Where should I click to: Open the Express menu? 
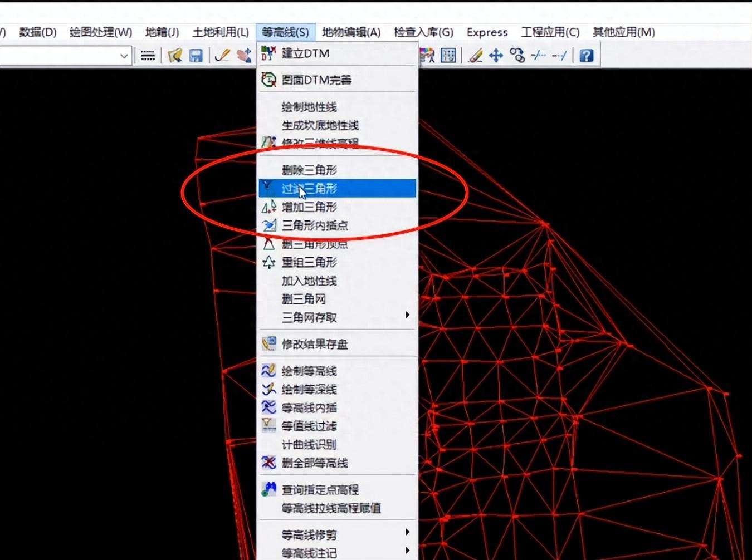click(486, 32)
